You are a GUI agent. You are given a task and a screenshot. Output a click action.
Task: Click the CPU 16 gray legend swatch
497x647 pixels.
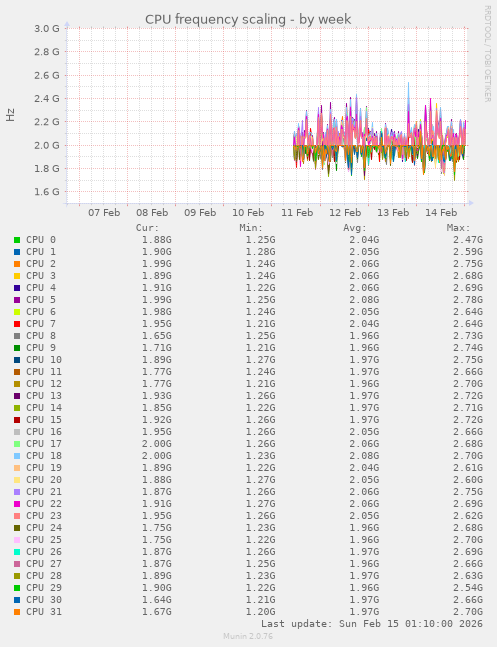pos(17,432)
